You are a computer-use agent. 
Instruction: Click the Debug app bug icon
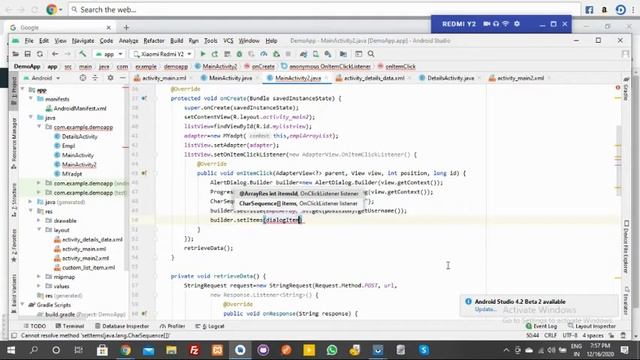click(240, 54)
